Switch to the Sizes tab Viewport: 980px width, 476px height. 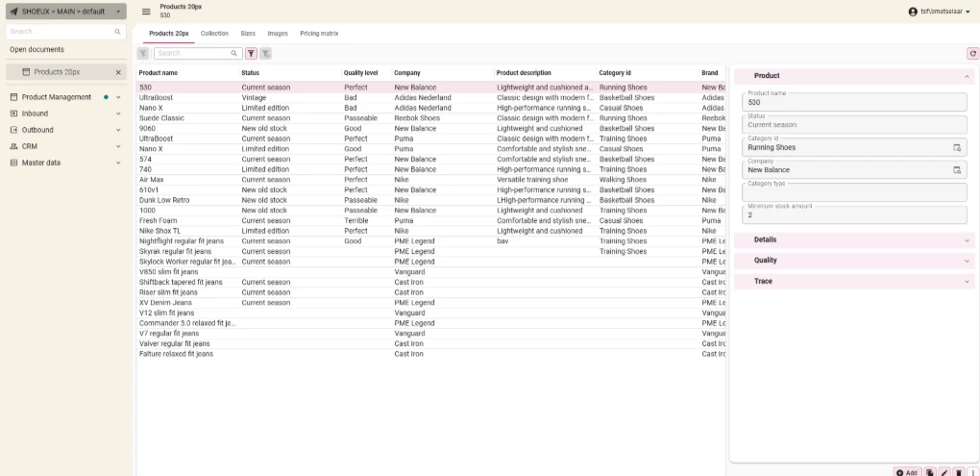[x=248, y=34]
